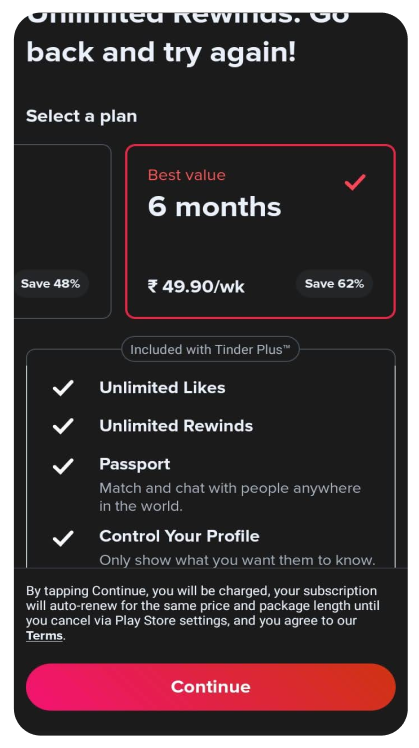
Task: Tap the checkmark beside Unlimited Likes
Action: pos(63,388)
